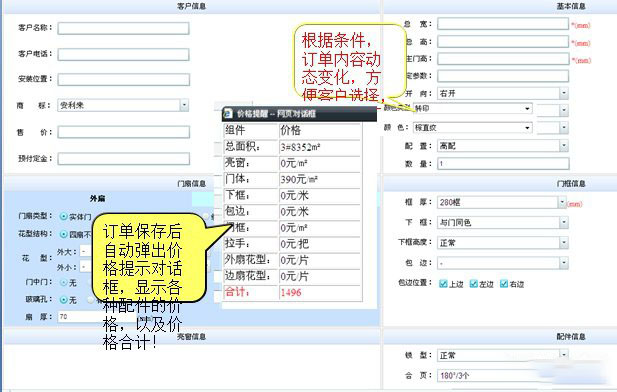Select the 实体门 door type radio button
617x392 pixels.
pos(63,216)
